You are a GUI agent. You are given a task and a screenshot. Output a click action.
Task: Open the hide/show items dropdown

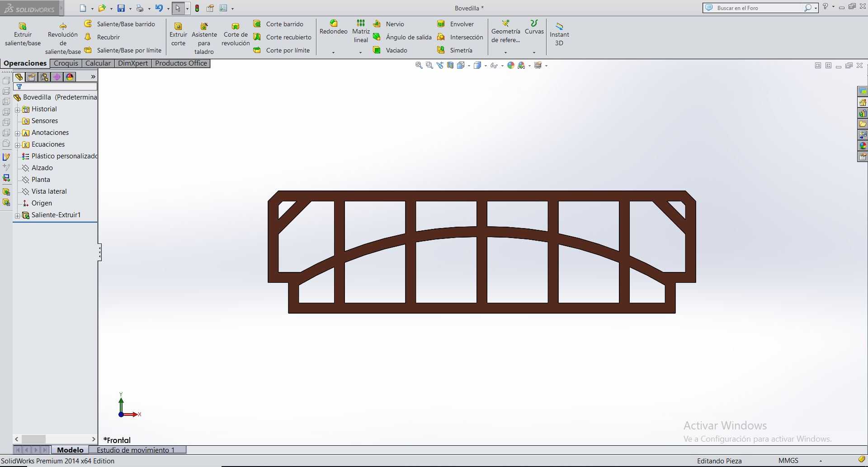(502, 66)
